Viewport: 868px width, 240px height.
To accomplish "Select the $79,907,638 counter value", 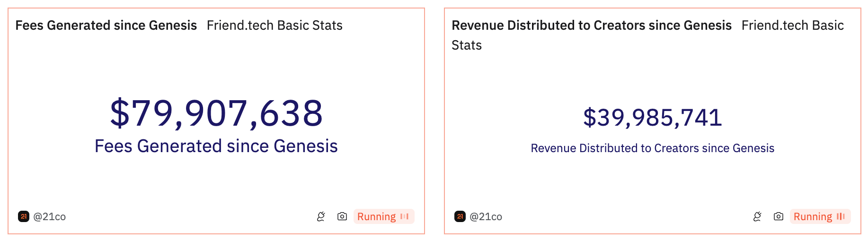I will pyautogui.click(x=216, y=113).
